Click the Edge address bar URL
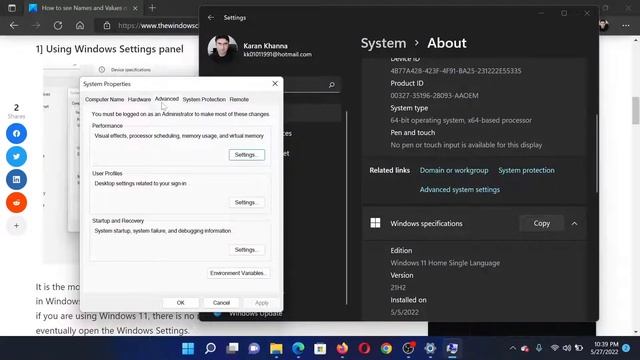 tap(158, 25)
